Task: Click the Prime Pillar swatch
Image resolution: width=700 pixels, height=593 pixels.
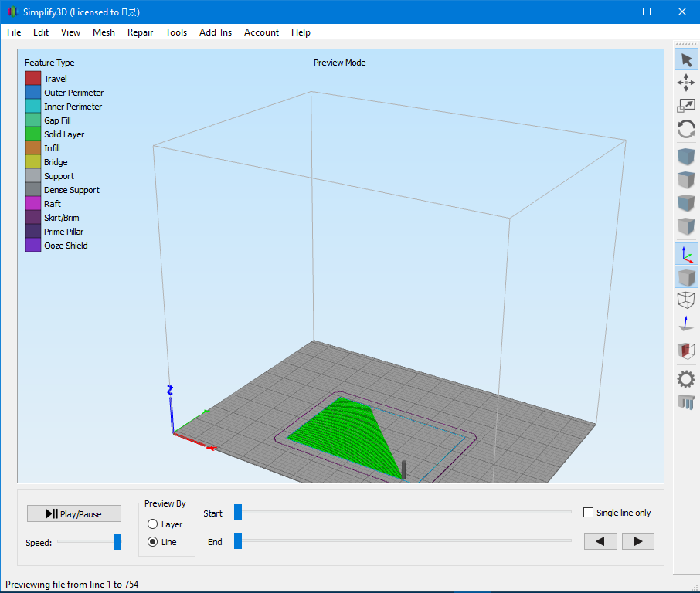Action: 33,231
